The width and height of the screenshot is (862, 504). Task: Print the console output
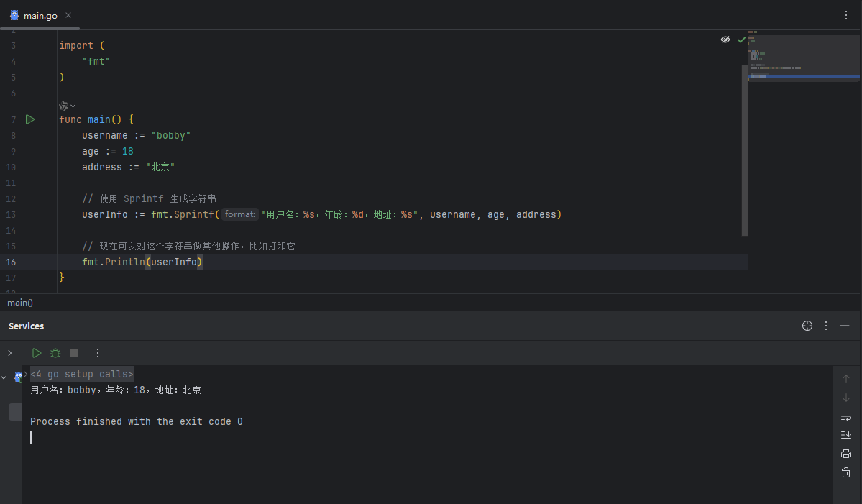[x=846, y=454]
